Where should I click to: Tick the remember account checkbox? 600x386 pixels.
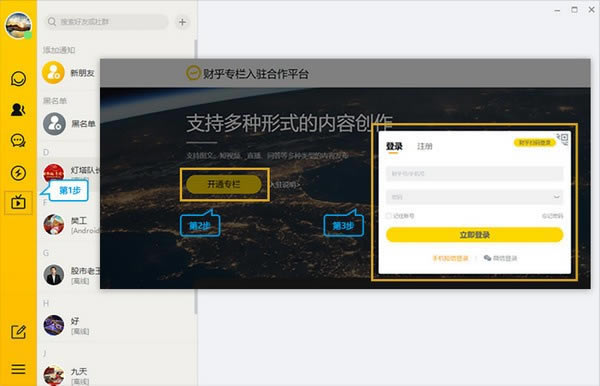388,216
